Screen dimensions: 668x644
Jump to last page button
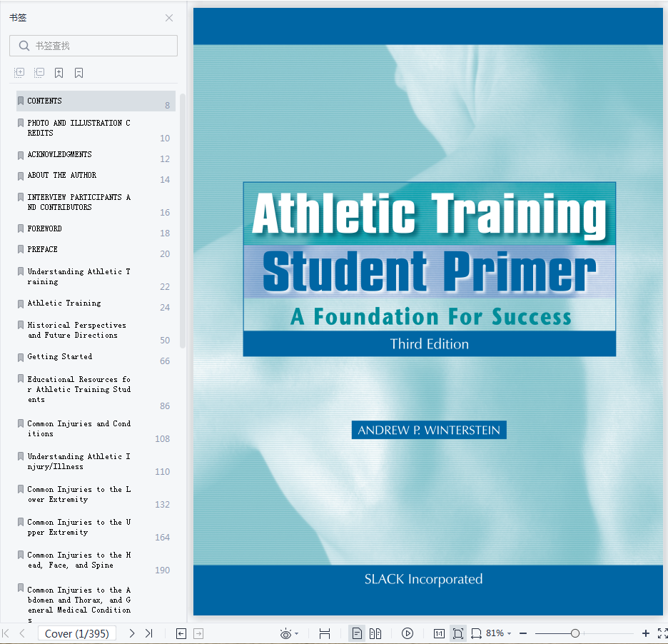pos(148,633)
